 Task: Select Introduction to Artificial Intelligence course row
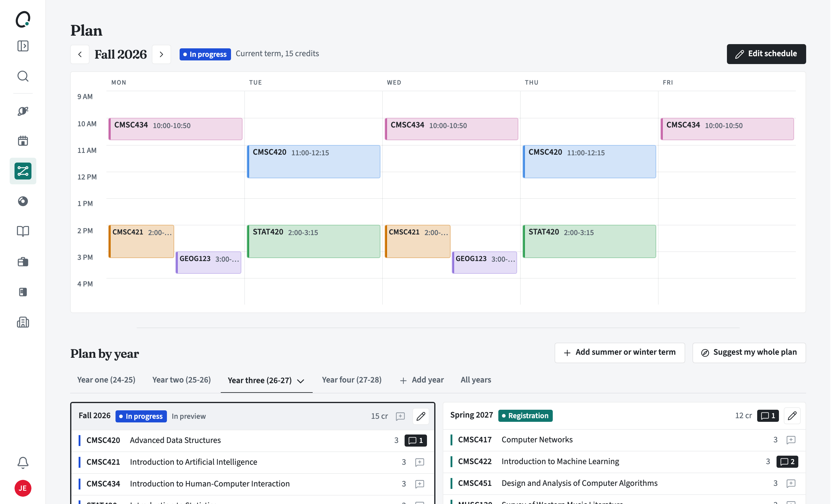click(253, 462)
